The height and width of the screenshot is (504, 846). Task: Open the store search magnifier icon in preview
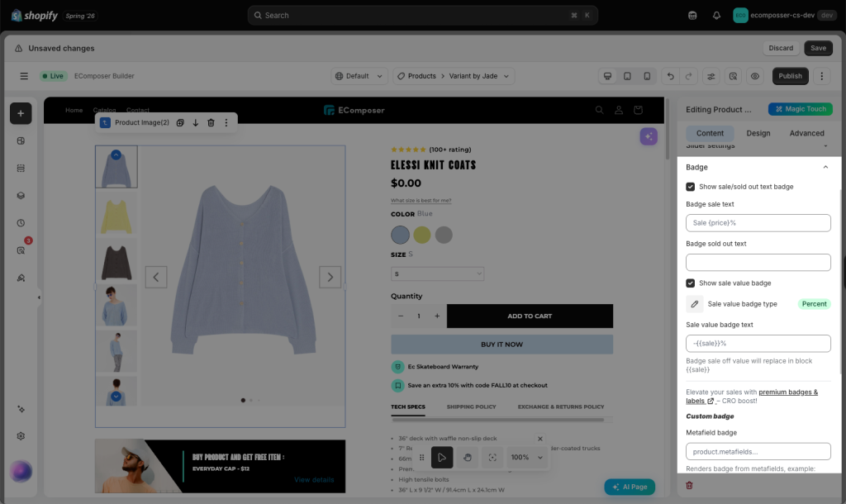click(599, 110)
